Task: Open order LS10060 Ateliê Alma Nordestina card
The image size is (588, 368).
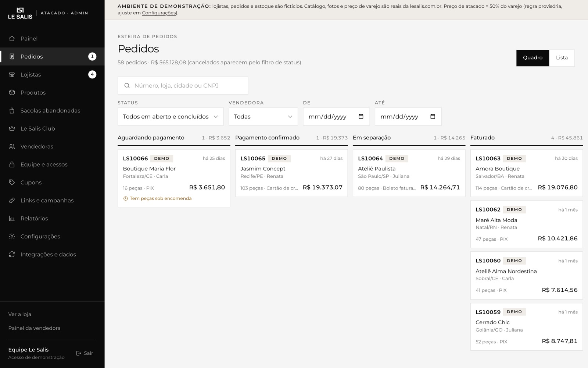Action: pyautogui.click(x=527, y=276)
